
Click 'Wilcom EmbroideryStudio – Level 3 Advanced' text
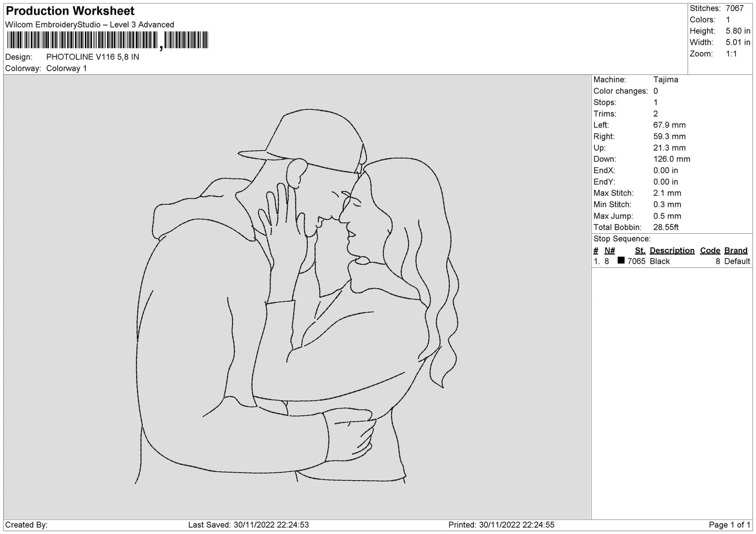(89, 25)
